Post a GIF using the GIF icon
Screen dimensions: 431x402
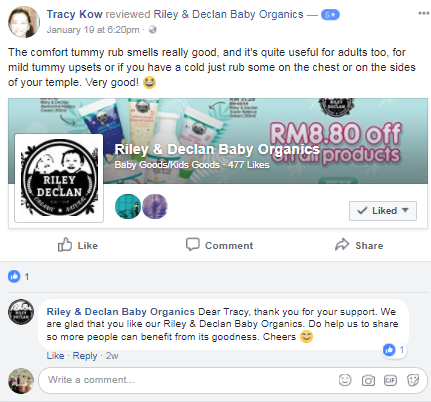tap(390, 380)
